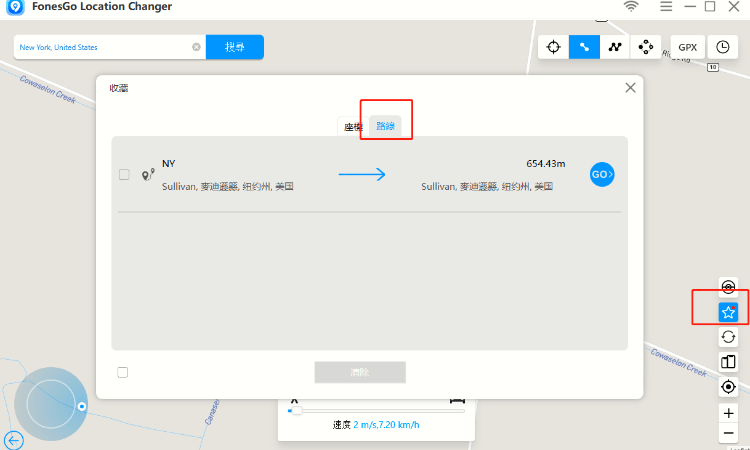750x450 pixels.
Task: Tick the NY route checkbox
Action: pos(124,175)
